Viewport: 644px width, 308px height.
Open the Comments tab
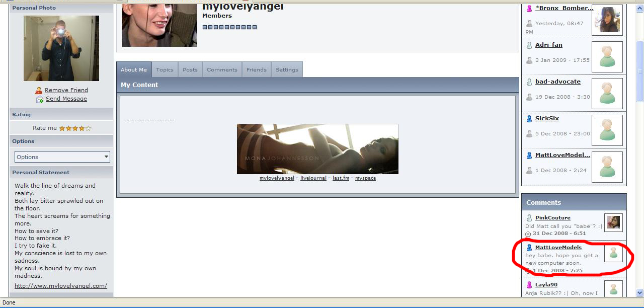point(222,70)
